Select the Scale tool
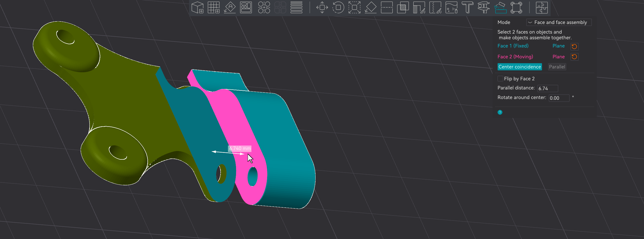The image size is (644, 239). 354,7
